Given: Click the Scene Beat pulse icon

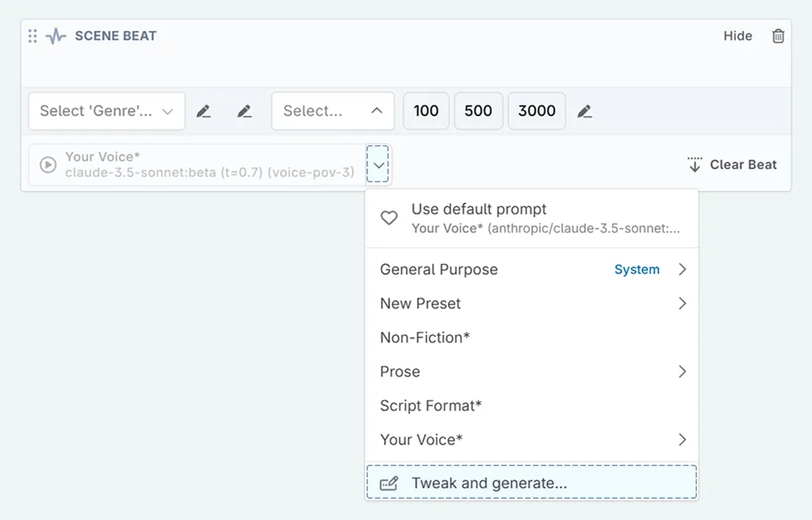Looking at the screenshot, I should point(55,36).
